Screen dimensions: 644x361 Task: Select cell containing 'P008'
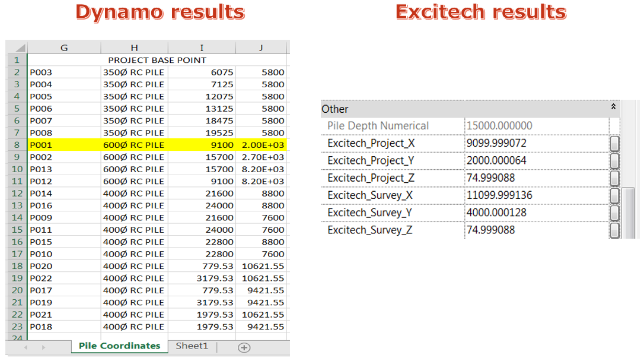(64, 133)
